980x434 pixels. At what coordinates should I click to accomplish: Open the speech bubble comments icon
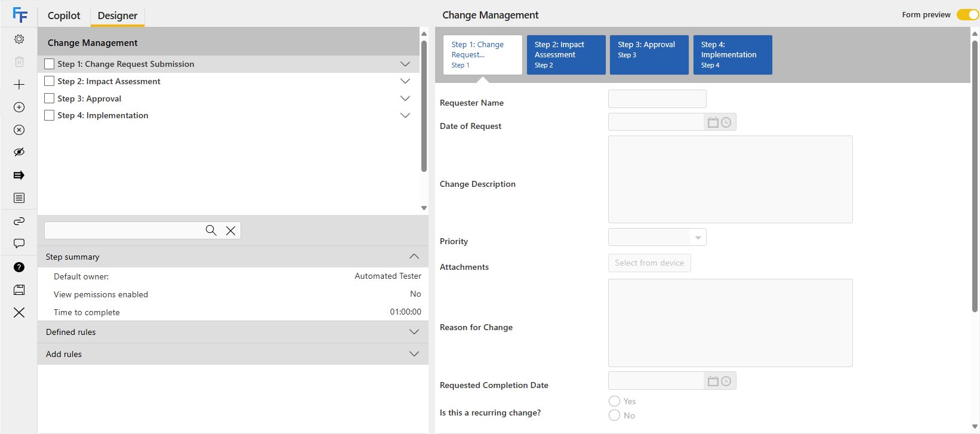click(19, 244)
